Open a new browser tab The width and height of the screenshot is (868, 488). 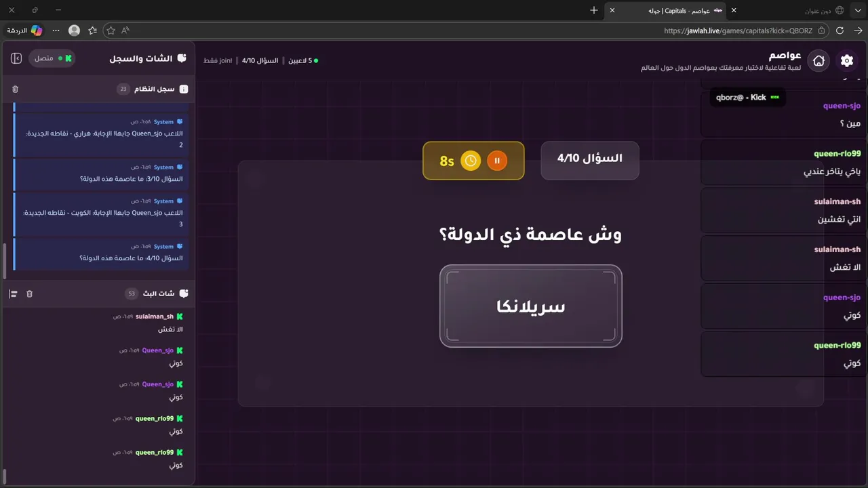pos(594,10)
